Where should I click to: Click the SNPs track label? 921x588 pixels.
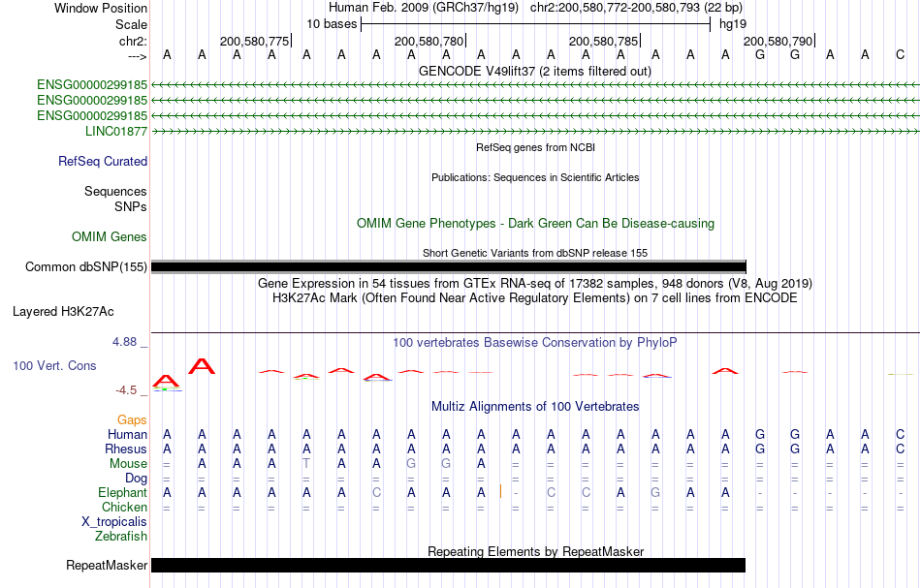click(x=131, y=206)
